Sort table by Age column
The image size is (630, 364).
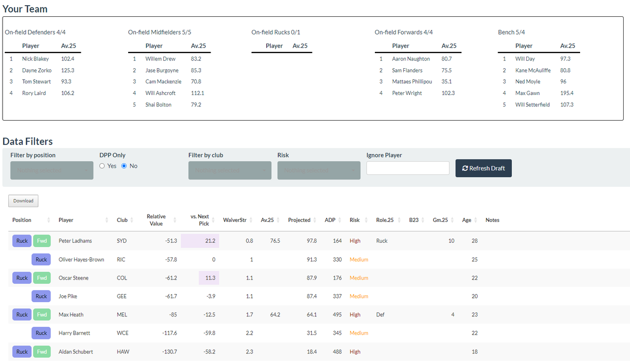click(470, 220)
